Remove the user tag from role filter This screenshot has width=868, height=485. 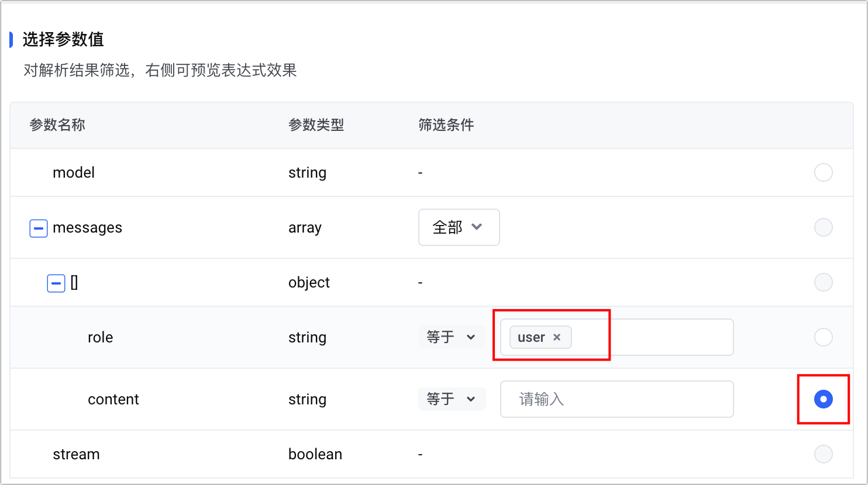coord(557,337)
